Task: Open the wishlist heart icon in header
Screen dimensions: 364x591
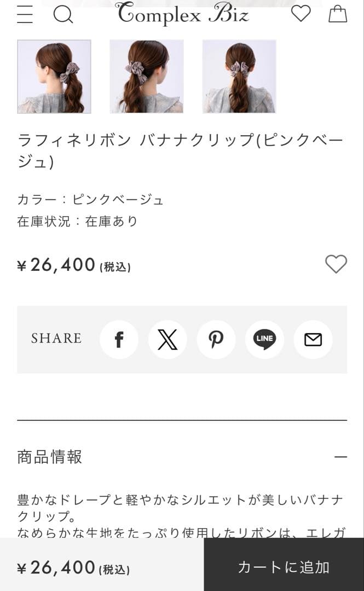Action: click(301, 15)
